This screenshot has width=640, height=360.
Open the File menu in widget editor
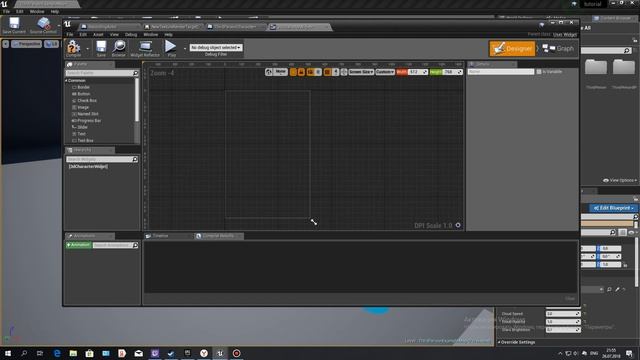coord(70,35)
